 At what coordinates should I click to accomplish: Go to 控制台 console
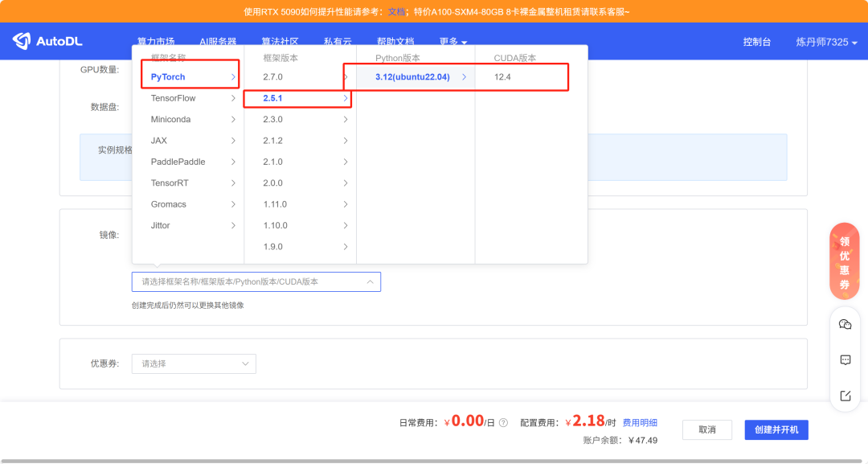click(x=757, y=42)
